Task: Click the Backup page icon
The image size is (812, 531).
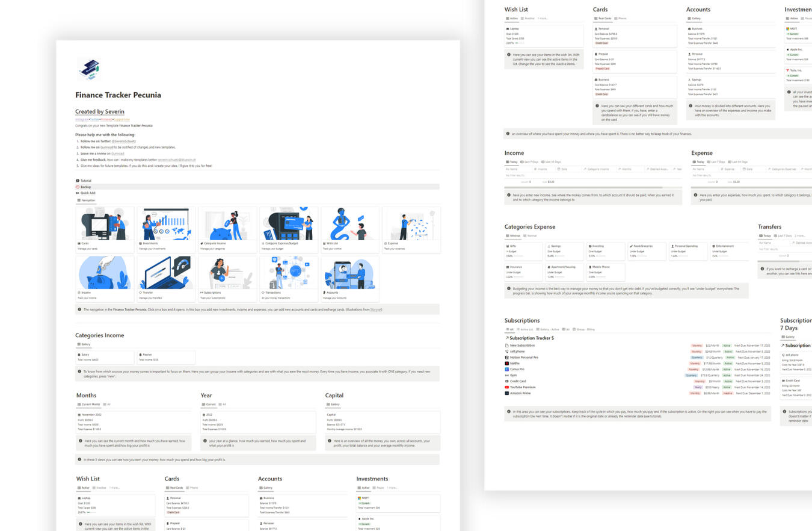Action: tap(78, 187)
